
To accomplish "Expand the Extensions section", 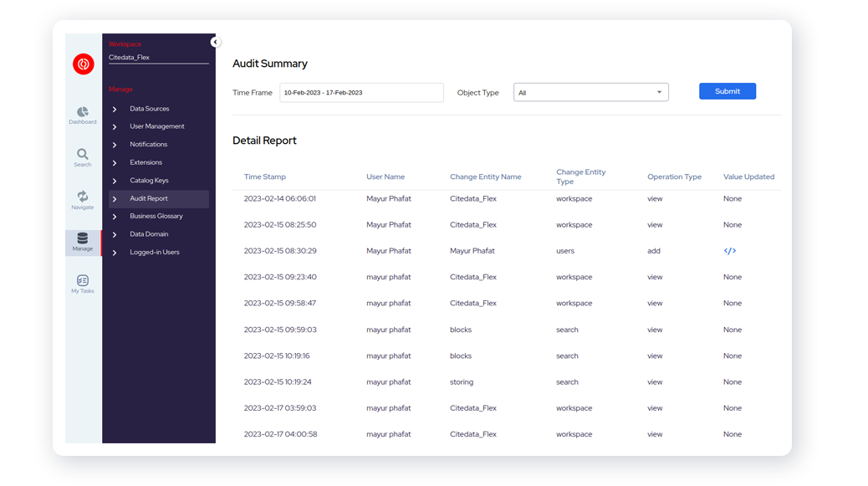I will (146, 161).
